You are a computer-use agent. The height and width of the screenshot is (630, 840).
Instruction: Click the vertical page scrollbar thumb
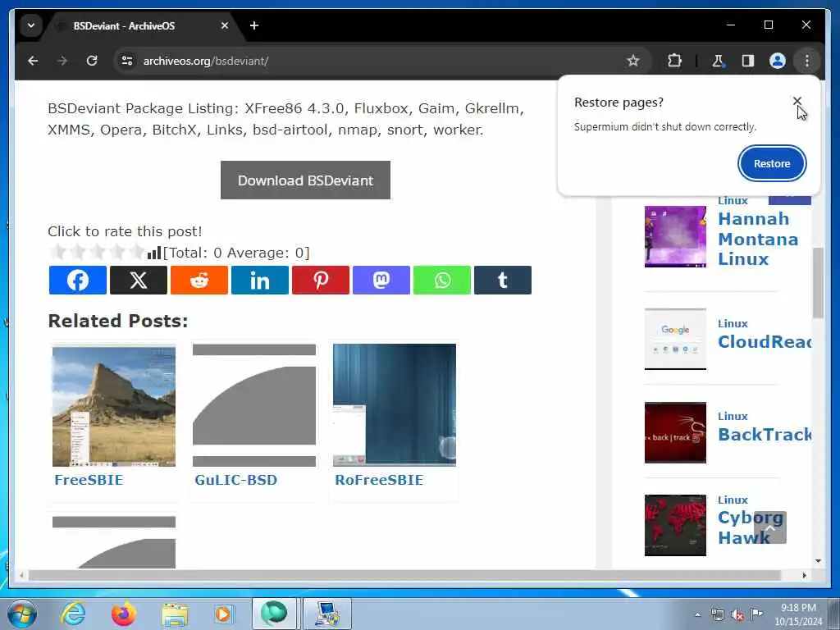(x=818, y=283)
